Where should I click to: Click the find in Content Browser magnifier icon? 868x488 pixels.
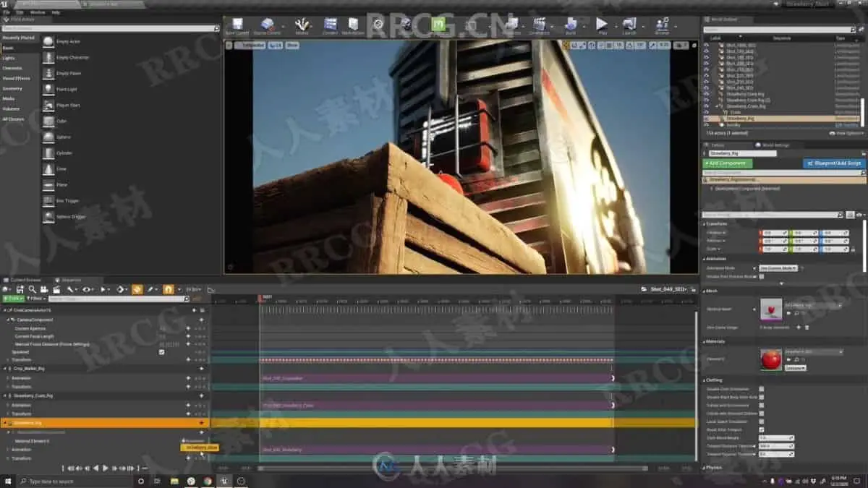pyautogui.click(x=33, y=289)
